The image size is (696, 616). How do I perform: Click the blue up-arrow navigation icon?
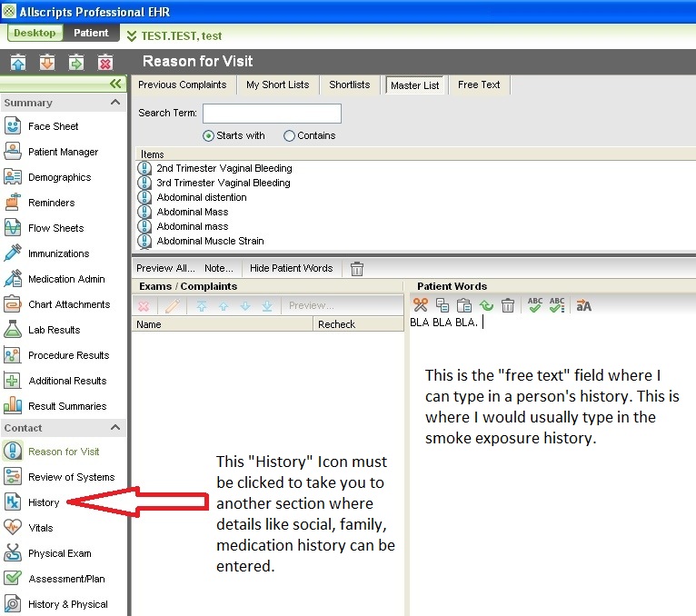pos(18,63)
